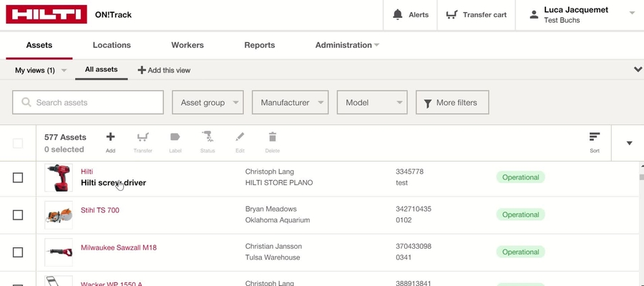The height and width of the screenshot is (286, 644).
Task: Open the Administration dropdown menu
Action: coord(346,45)
